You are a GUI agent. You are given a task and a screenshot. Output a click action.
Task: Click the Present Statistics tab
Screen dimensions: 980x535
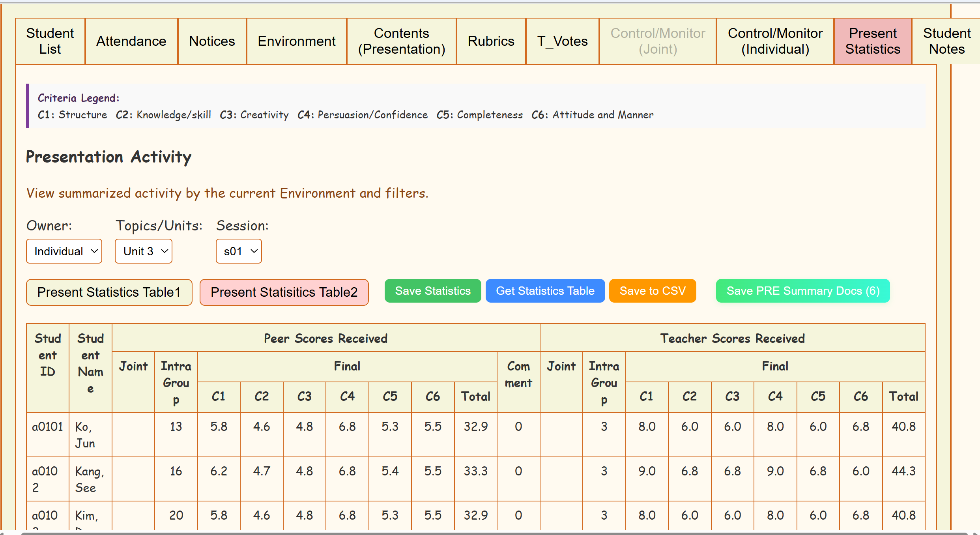[872, 41]
